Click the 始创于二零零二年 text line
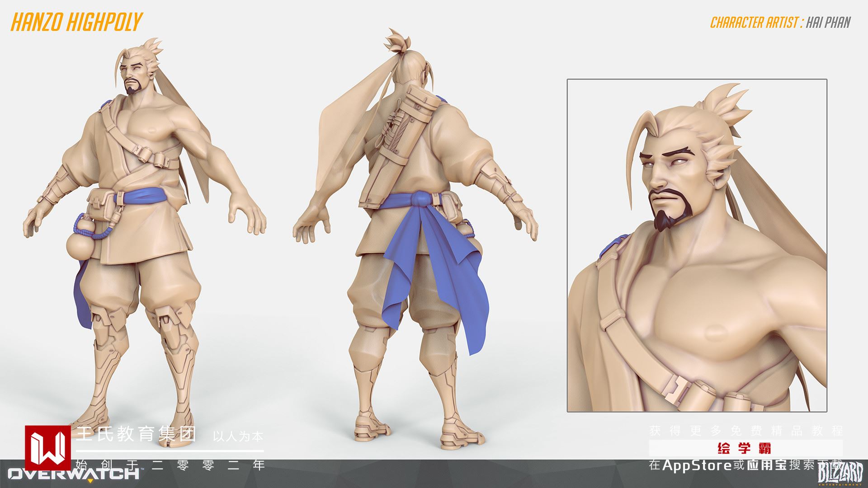868x488 pixels. 170,465
